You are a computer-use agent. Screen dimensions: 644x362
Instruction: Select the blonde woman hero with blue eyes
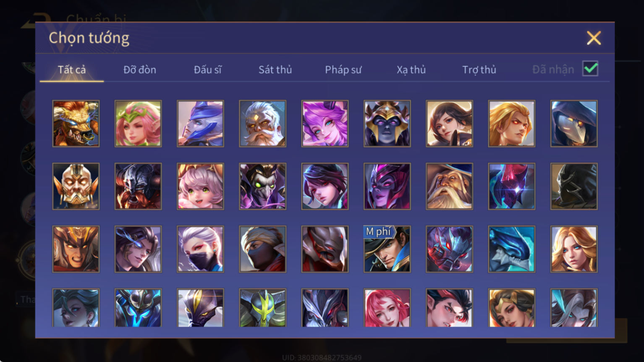click(574, 249)
